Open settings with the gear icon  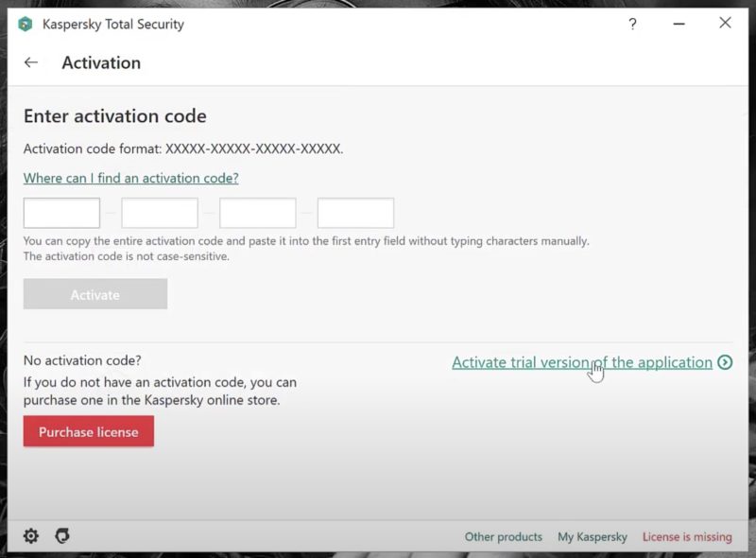31,536
